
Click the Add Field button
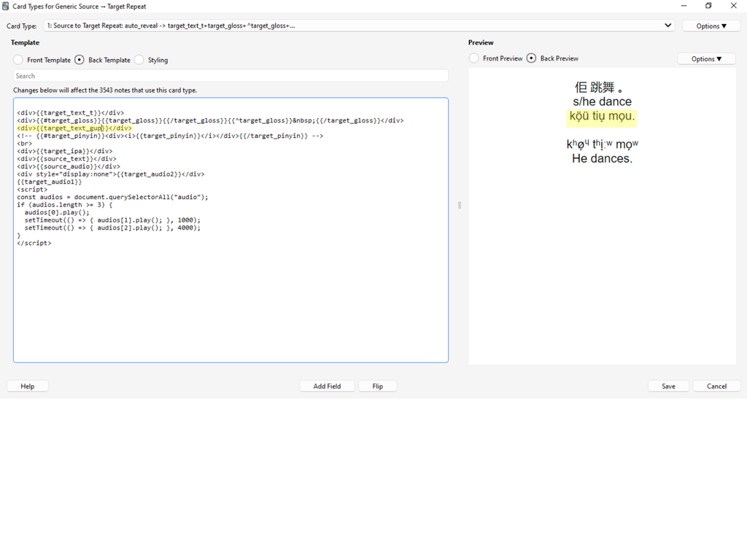[x=327, y=386]
